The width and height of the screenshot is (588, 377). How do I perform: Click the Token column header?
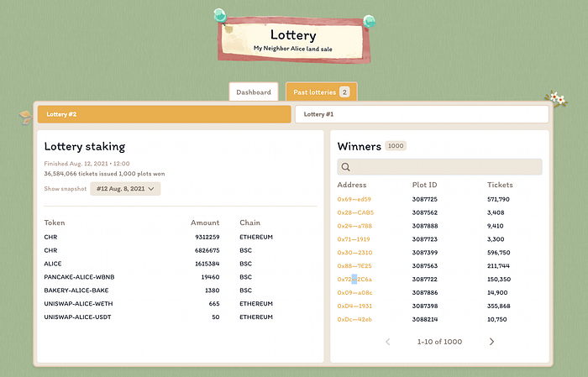click(x=55, y=223)
